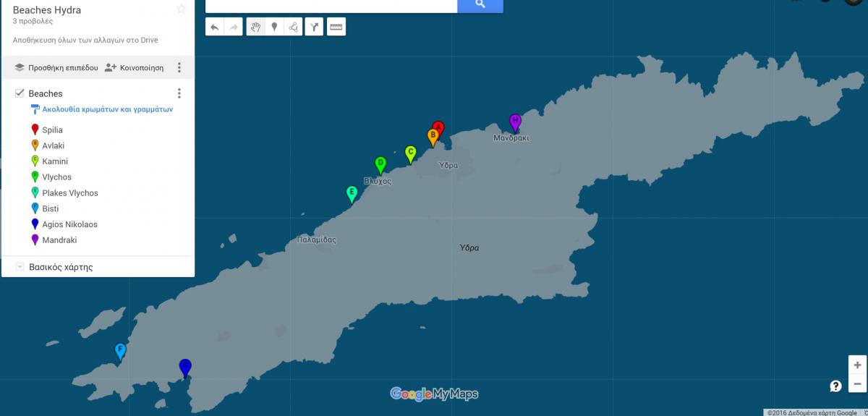
Task: Open the Beaches layer options menu
Action: click(x=179, y=93)
